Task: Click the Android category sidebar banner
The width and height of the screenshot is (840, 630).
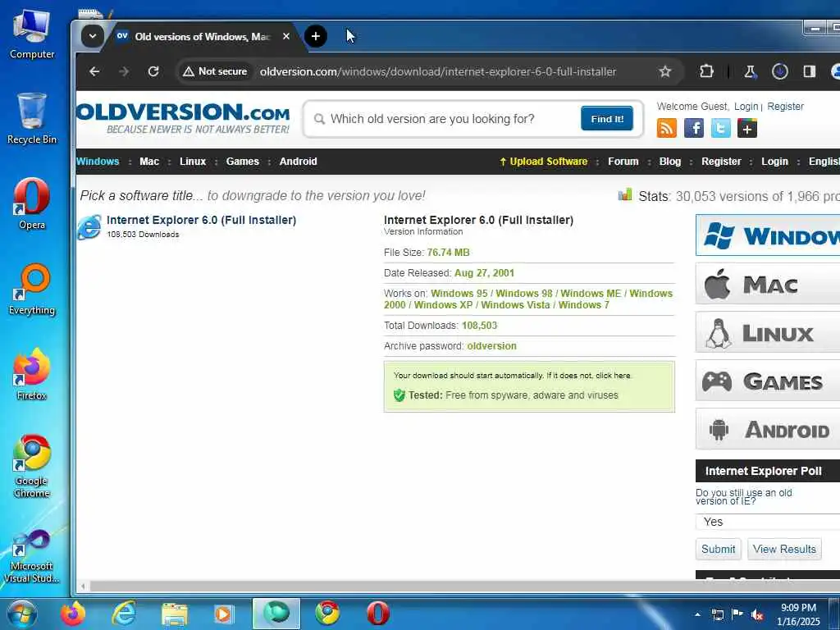Action: [x=768, y=428]
